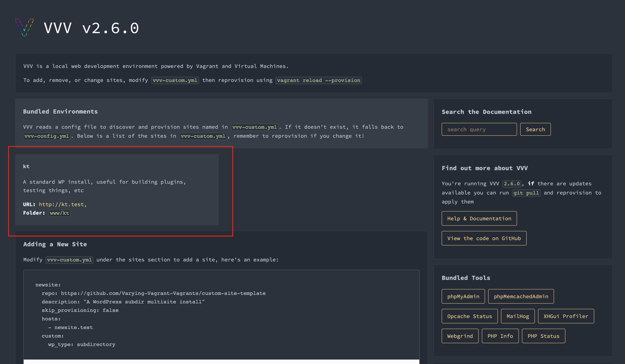This screenshot has height=364, width=625.
Task: Click the VVV rainbow logo icon
Action: coord(24,27)
